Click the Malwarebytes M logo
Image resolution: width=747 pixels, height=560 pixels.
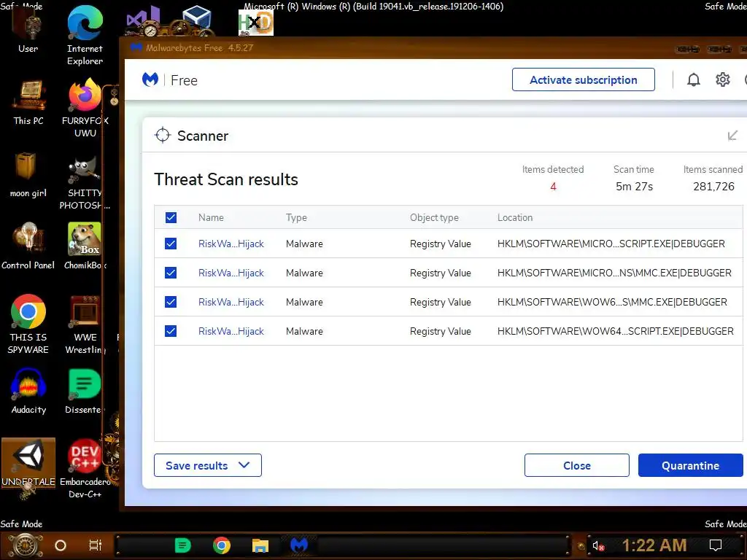coord(150,79)
